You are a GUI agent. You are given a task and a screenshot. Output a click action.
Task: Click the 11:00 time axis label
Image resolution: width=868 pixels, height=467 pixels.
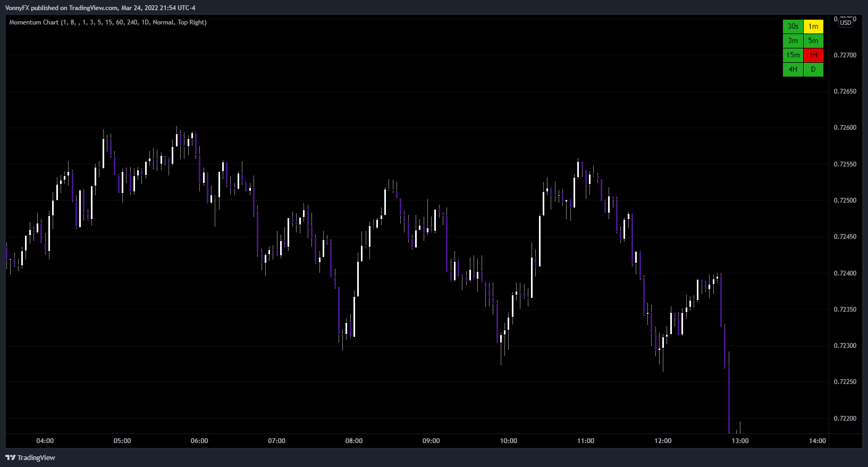586,441
